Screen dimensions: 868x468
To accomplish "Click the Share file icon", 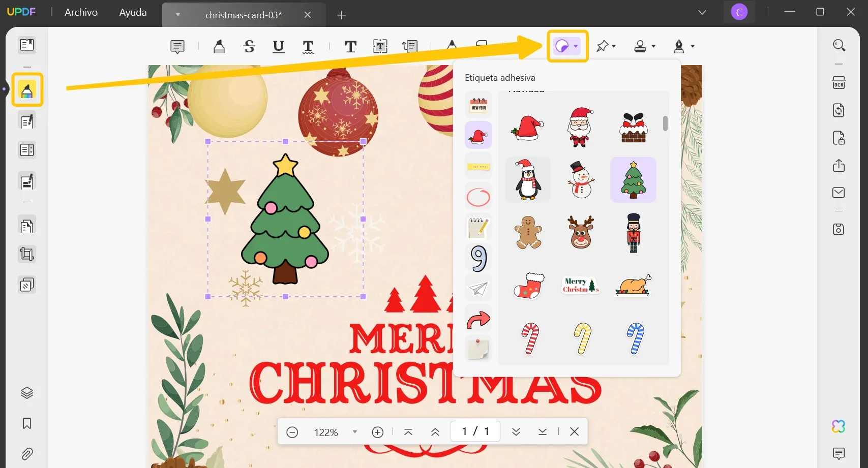I will [x=839, y=166].
